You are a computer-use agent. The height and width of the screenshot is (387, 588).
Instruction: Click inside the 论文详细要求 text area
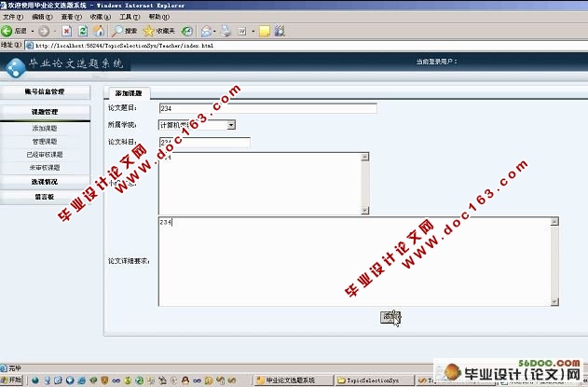(355, 261)
